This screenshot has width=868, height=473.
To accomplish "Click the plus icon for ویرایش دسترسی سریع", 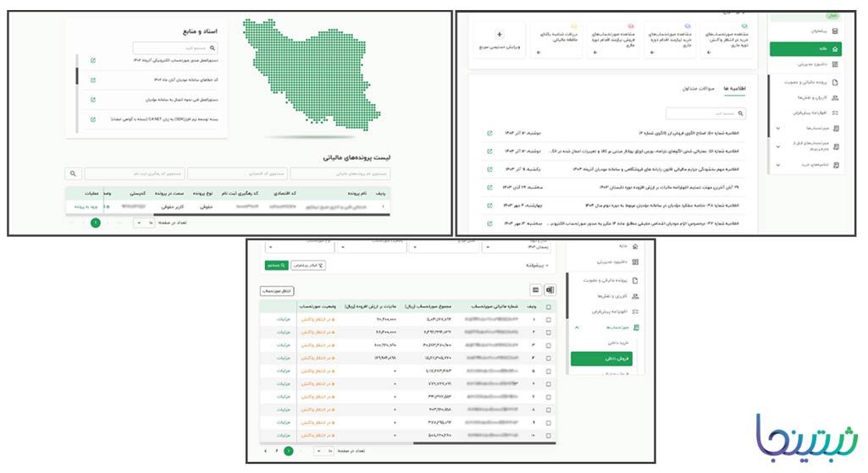I will [x=499, y=35].
